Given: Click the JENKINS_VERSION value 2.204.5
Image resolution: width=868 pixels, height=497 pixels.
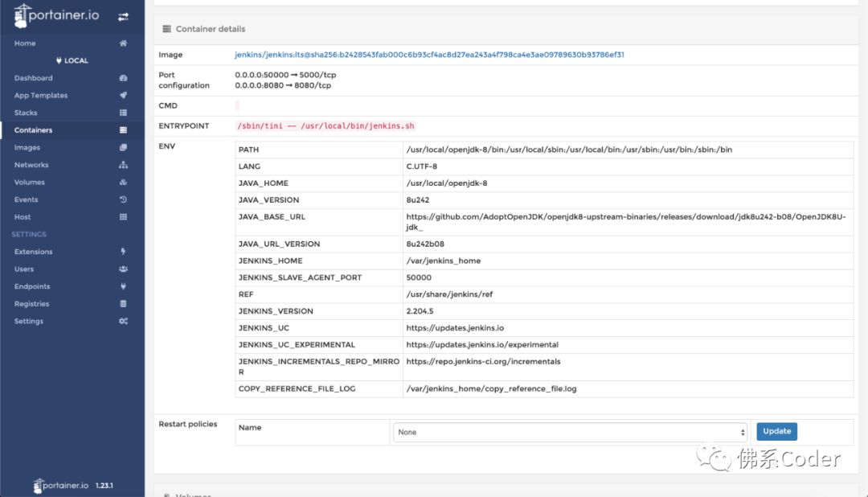Looking at the screenshot, I should coord(420,311).
